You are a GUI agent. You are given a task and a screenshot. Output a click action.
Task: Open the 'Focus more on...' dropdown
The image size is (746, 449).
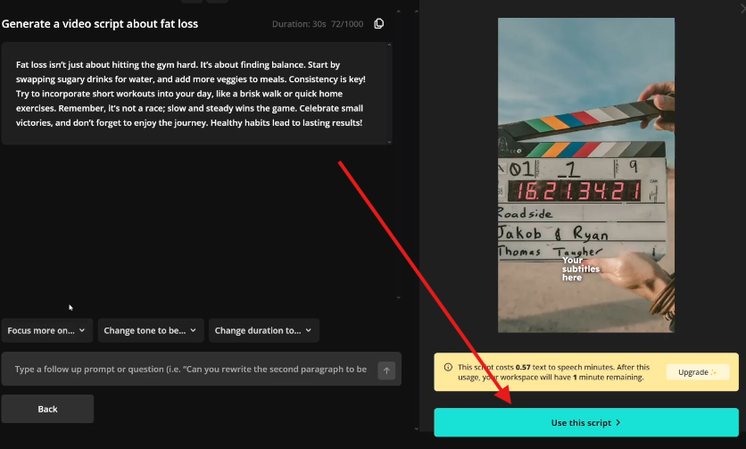47,331
